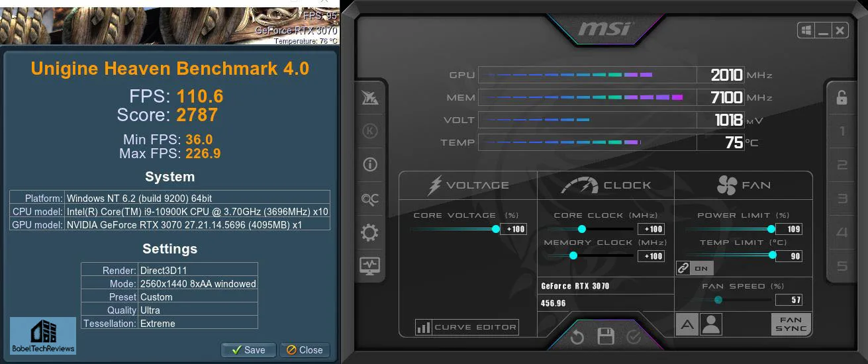The height and width of the screenshot is (364, 868).
Task: Enable user-defined fan control icon
Action: tap(711, 324)
